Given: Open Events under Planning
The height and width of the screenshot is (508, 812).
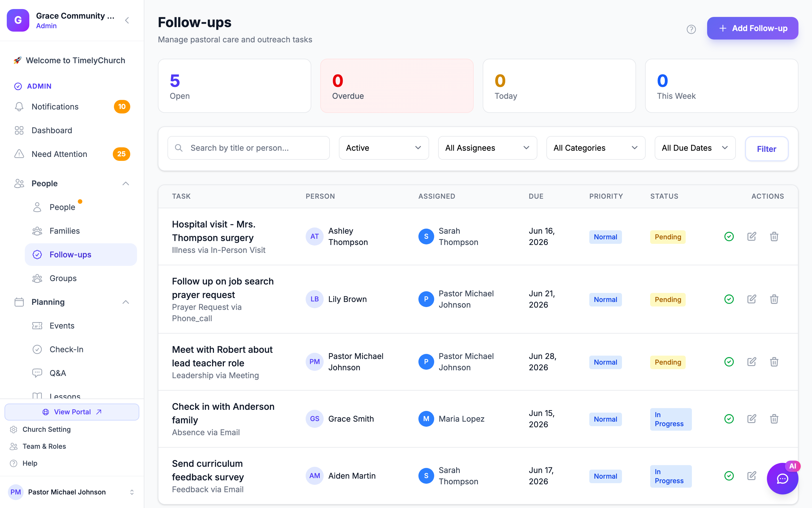Looking at the screenshot, I should [x=81, y=326].
